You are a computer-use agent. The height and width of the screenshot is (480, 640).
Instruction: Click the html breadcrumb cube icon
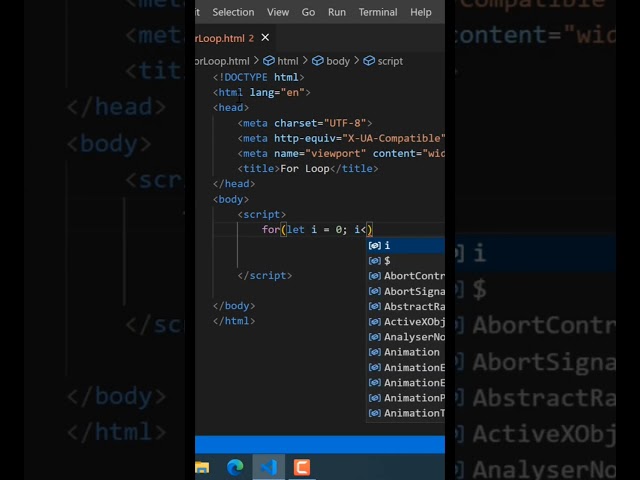269,61
